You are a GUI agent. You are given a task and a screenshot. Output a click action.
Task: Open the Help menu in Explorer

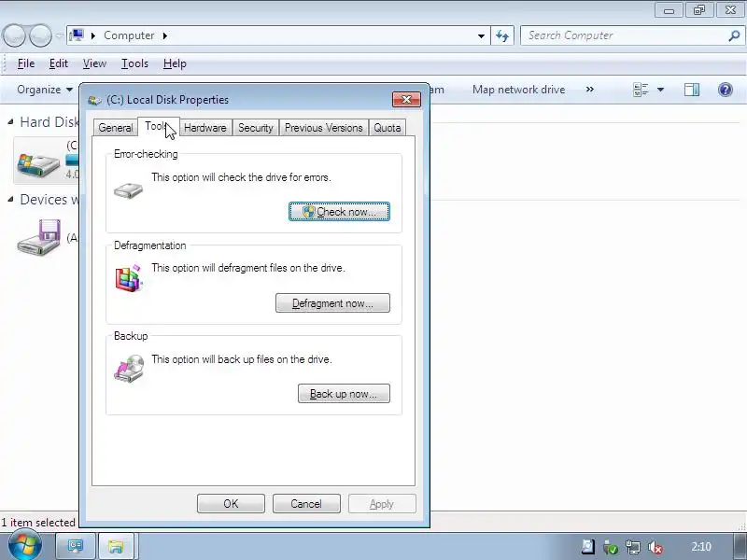tap(175, 63)
